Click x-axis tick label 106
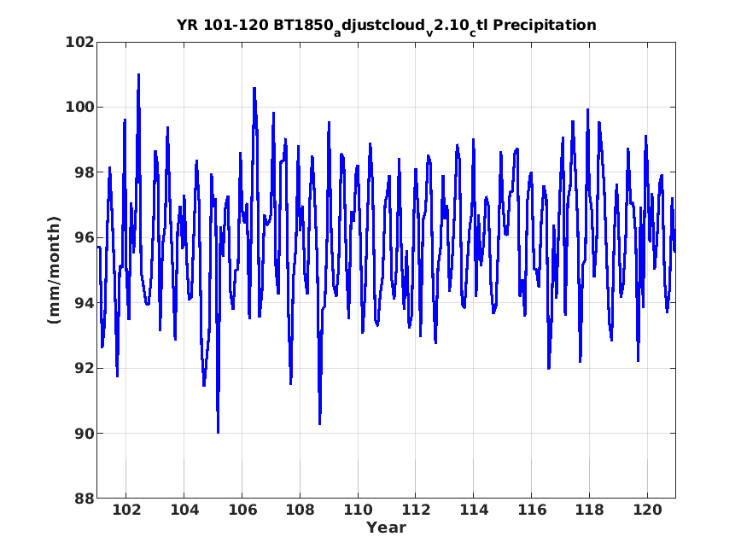Image resolution: width=747 pixels, height=560 pixels. click(x=242, y=510)
